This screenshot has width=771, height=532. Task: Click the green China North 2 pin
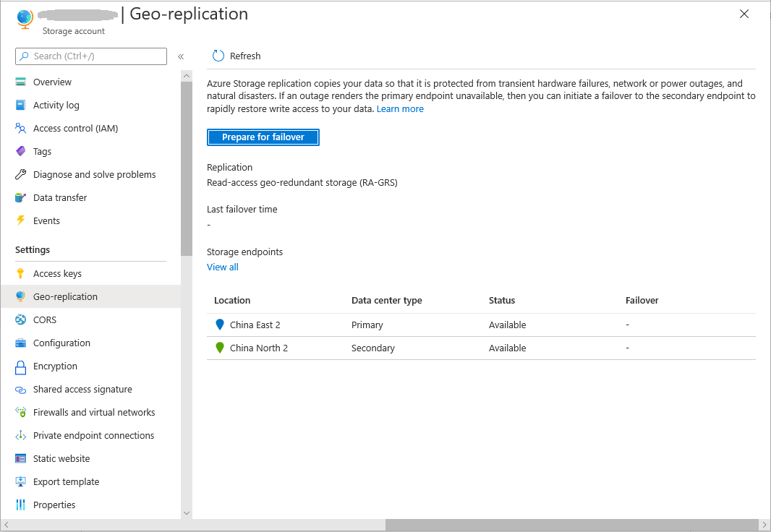220,348
